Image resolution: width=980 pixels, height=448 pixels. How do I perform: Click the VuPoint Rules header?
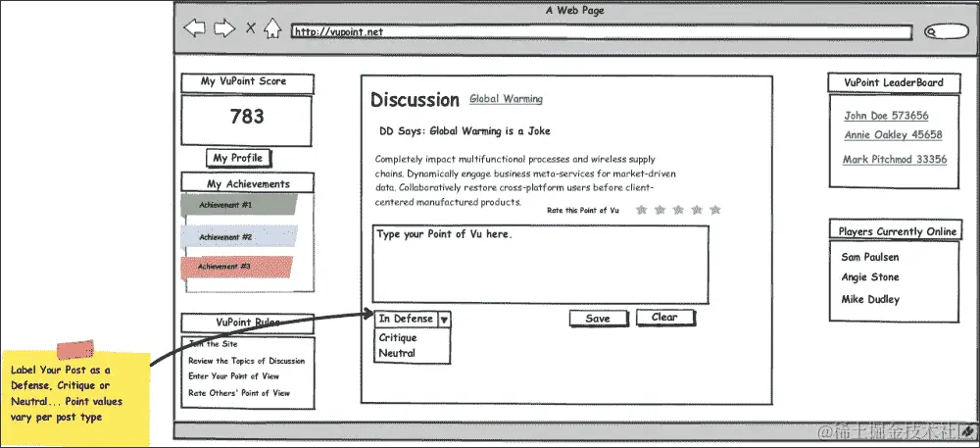point(248,324)
